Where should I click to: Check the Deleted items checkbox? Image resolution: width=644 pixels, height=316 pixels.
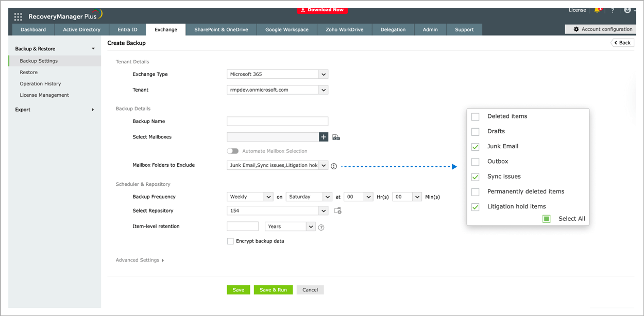476,117
